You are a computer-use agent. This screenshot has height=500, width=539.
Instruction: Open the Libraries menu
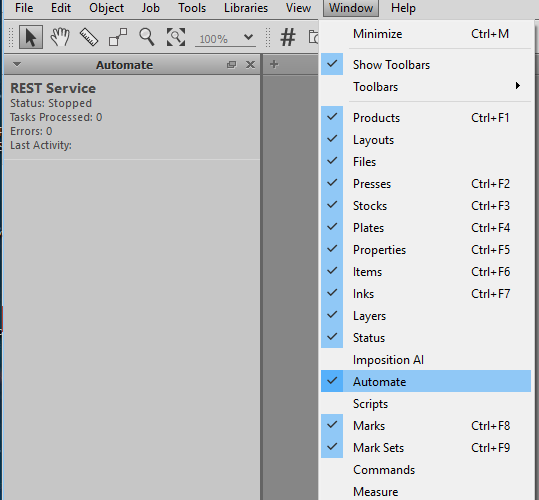coord(246,8)
